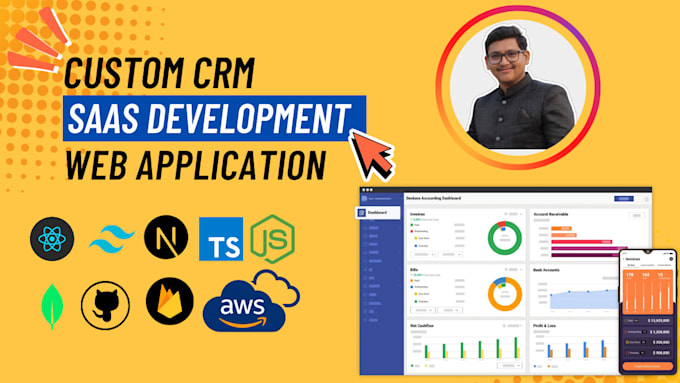The height and width of the screenshot is (383, 680).
Task: Open the left dropdown under Invoices legend
Action: [423, 254]
